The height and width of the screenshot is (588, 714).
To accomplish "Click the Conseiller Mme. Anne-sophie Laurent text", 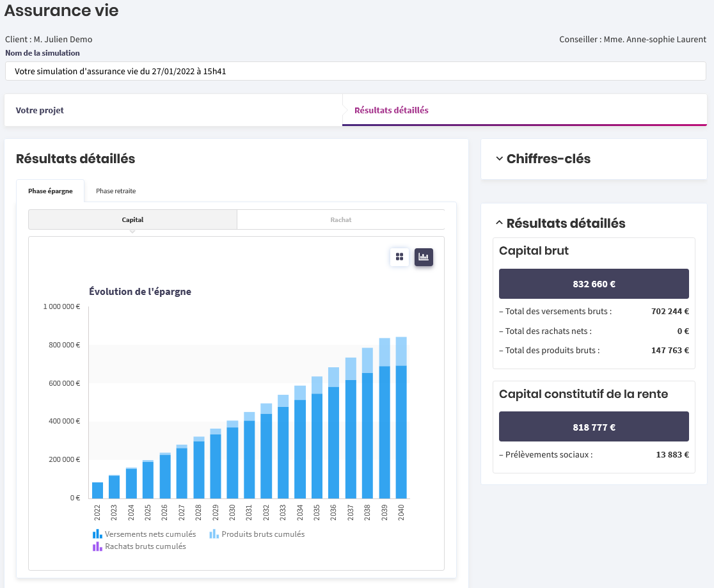I will coord(633,39).
